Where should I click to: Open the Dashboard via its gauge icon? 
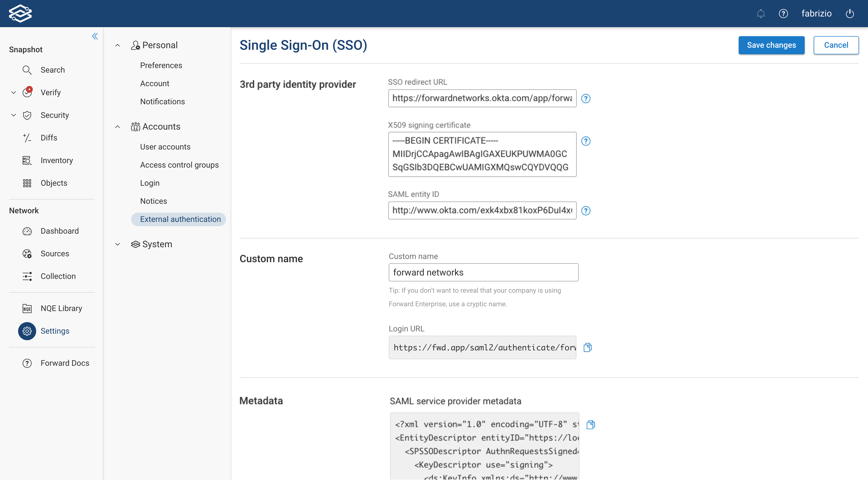pyautogui.click(x=27, y=231)
